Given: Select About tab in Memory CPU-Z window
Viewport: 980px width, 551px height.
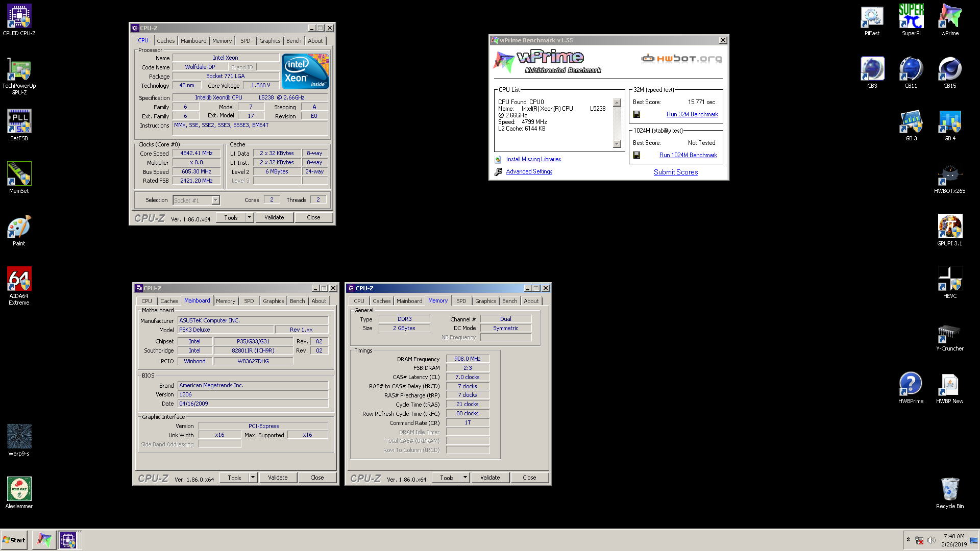Looking at the screenshot, I should [x=531, y=301].
